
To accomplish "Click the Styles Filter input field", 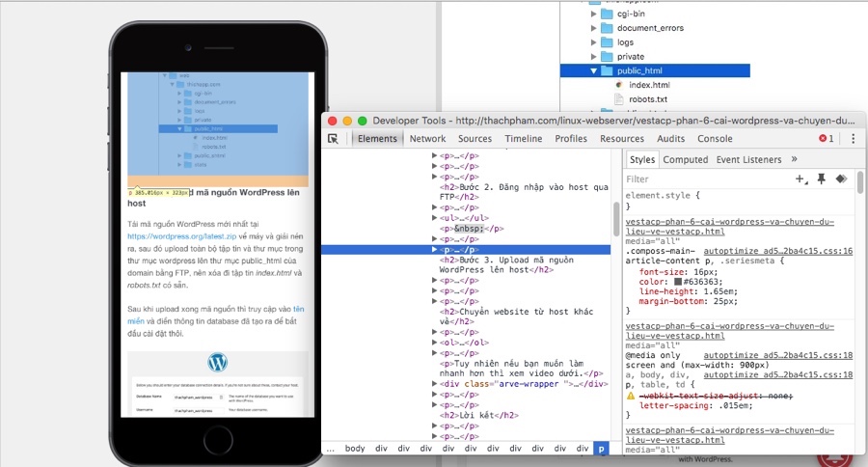I will click(x=709, y=179).
